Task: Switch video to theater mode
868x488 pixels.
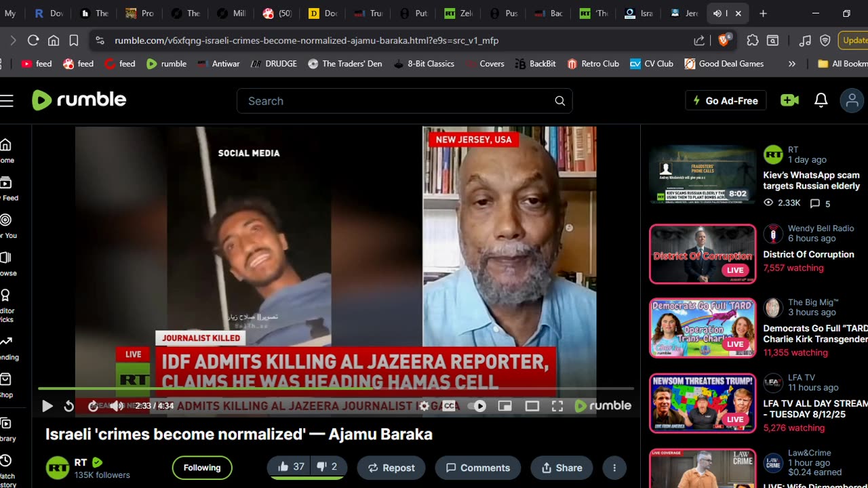Action: coord(532,406)
